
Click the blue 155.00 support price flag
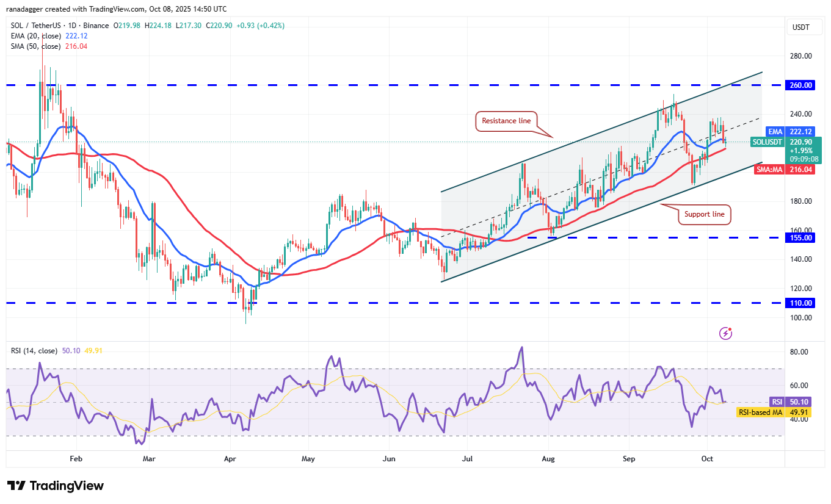coord(800,238)
